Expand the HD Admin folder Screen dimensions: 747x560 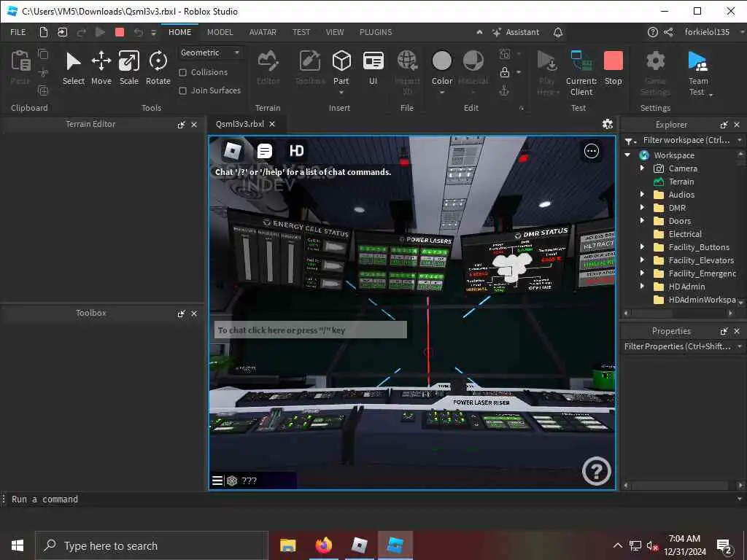point(642,286)
